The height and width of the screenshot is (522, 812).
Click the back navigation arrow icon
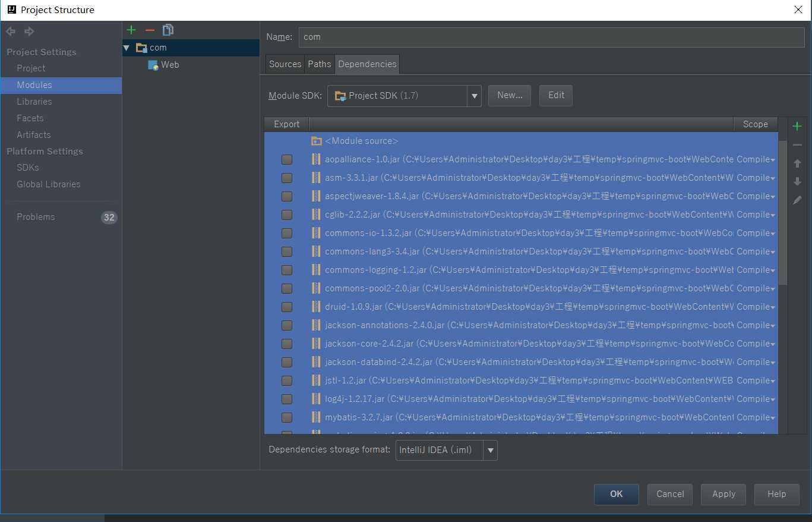[x=11, y=32]
